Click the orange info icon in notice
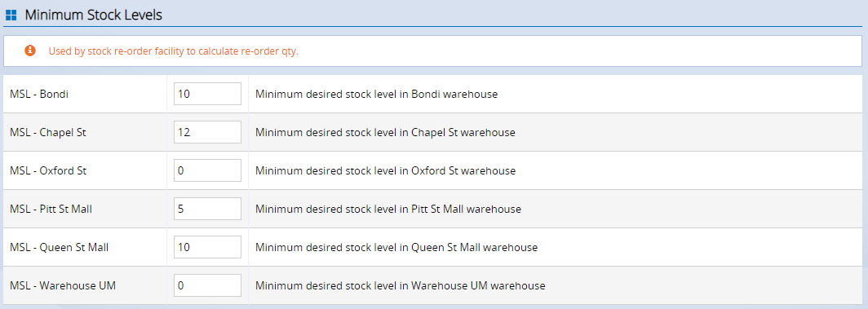This screenshot has width=868, height=309. point(30,51)
